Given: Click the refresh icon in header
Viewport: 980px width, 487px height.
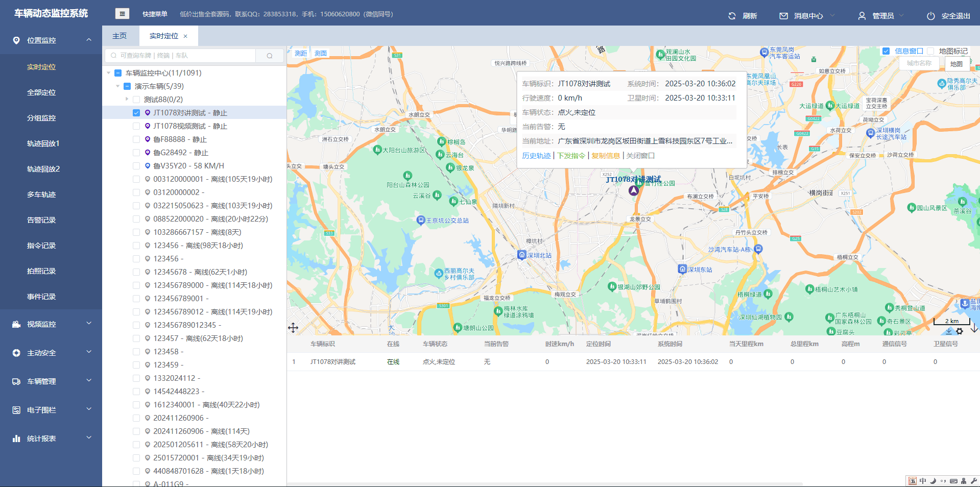Looking at the screenshot, I should (732, 16).
